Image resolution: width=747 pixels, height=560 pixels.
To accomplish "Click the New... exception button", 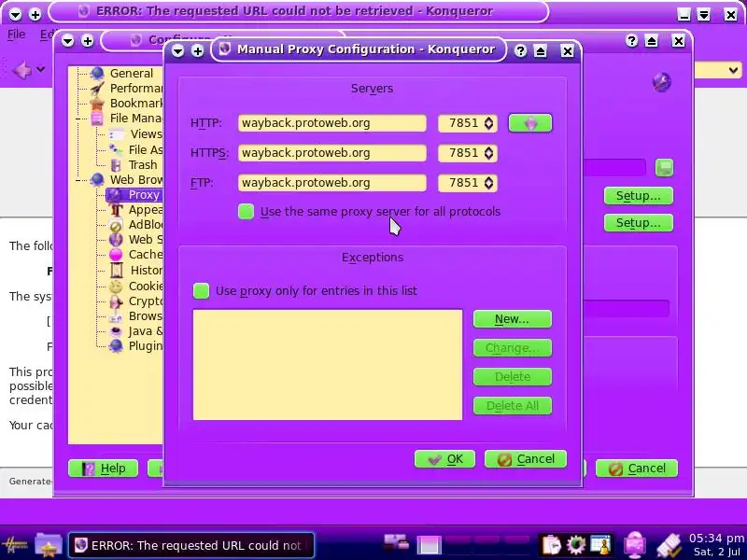I will tap(512, 319).
